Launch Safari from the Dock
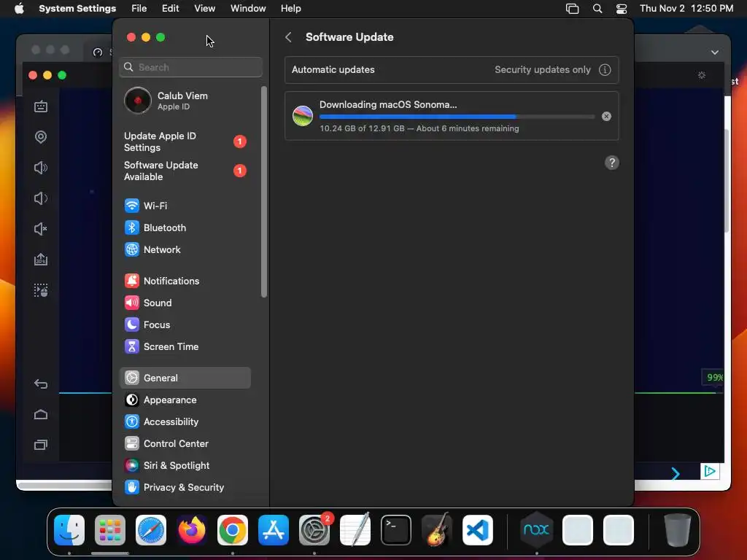Image resolution: width=747 pixels, height=560 pixels. tap(151, 530)
